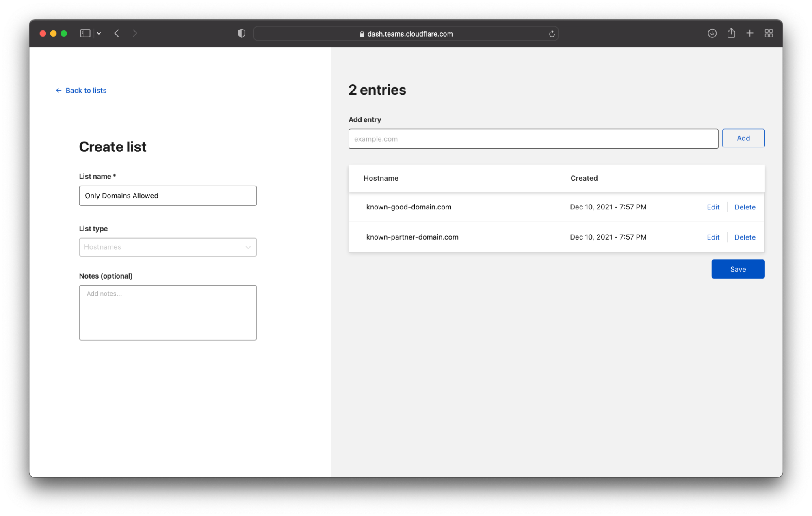This screenshot has width=812, height=516.
Task: Show tab overview grid icon
Action: pos(768,33)
